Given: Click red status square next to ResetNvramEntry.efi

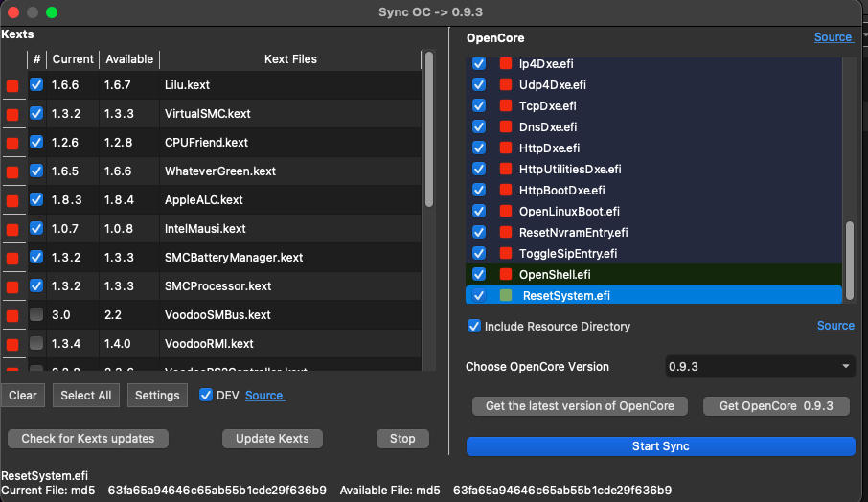Looking at the screenshot, I should 506,232.
